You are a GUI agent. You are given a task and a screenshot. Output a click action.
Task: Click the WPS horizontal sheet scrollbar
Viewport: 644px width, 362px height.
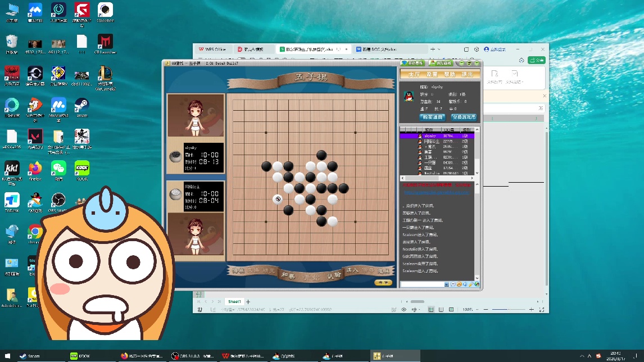point(418,302)
